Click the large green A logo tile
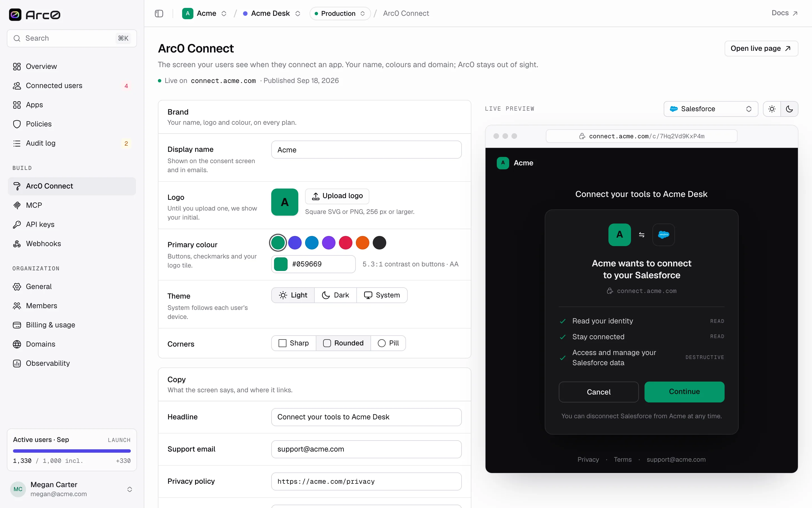This screenshot has width=812, height=508. click(x=284, y=202)
